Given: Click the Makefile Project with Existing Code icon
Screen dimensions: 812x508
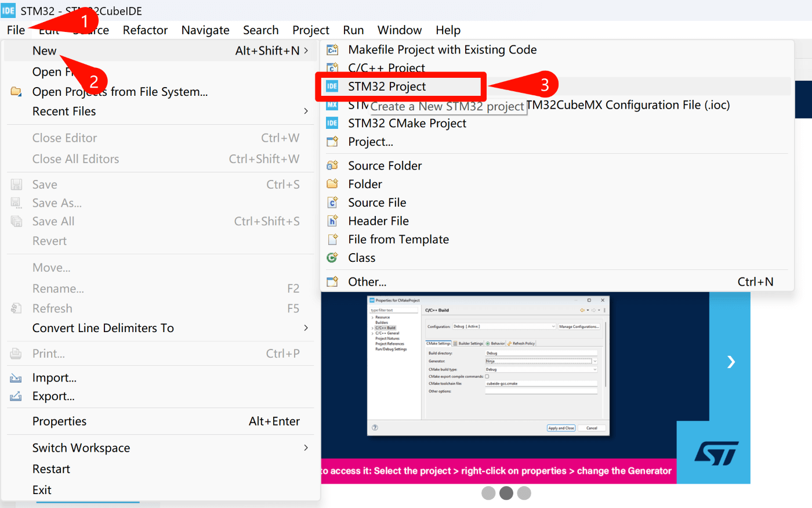Looking at the screenshot, I should (x=332, y=50).
